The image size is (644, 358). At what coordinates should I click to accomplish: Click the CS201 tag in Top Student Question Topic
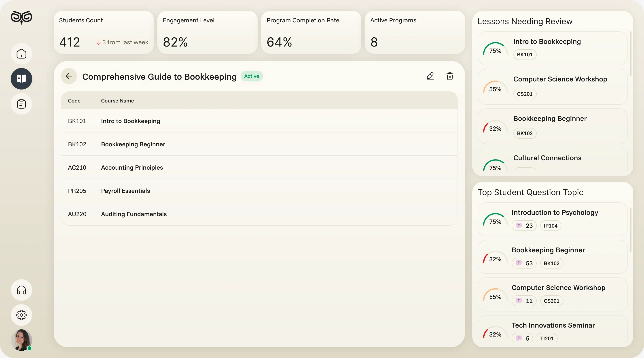click(x=551, y=301)
